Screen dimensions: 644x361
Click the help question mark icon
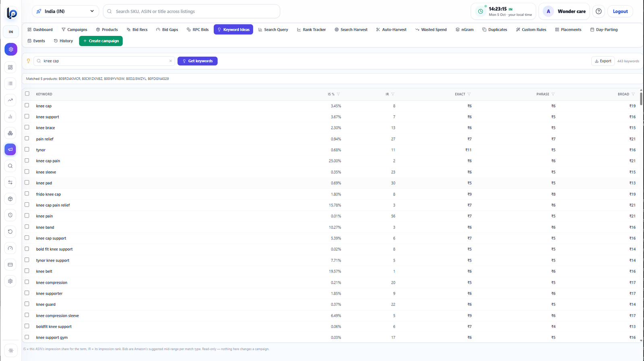tap(599, 11)
